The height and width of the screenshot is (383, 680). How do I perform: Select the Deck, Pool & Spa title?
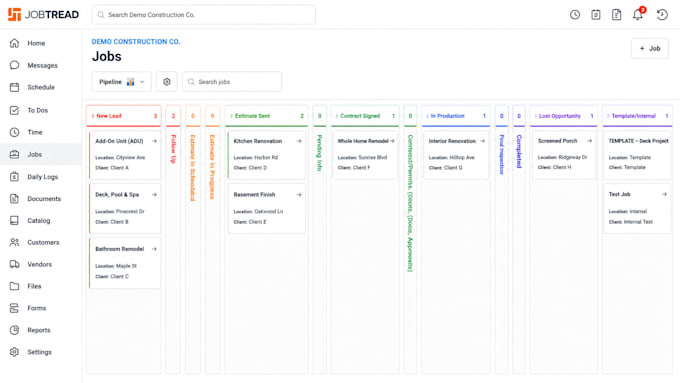117,195
